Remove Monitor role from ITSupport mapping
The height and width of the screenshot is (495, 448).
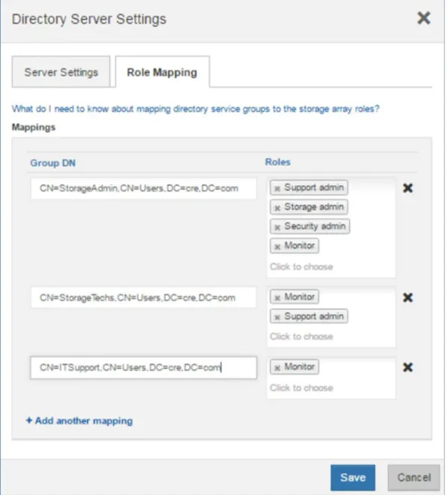pos(278,368)
